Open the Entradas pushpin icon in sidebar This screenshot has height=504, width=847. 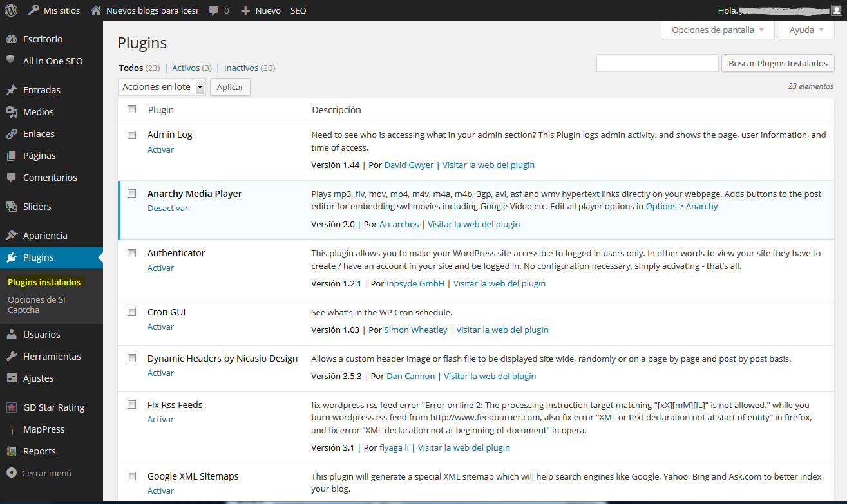(11, 90)
